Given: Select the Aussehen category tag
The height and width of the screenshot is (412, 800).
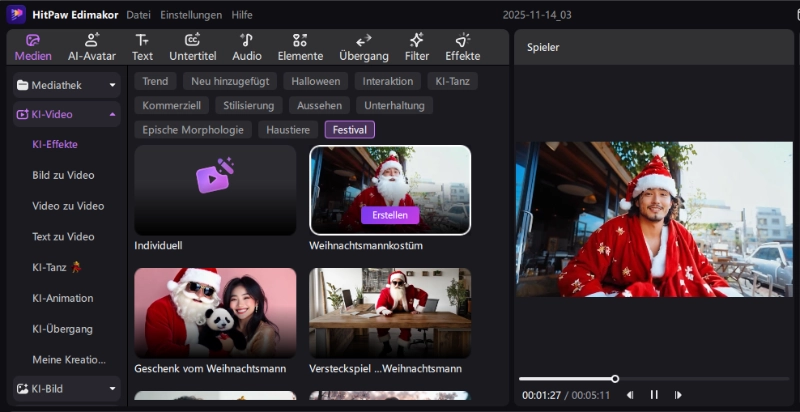Looking at the screenshot, I should click(319, 106).
